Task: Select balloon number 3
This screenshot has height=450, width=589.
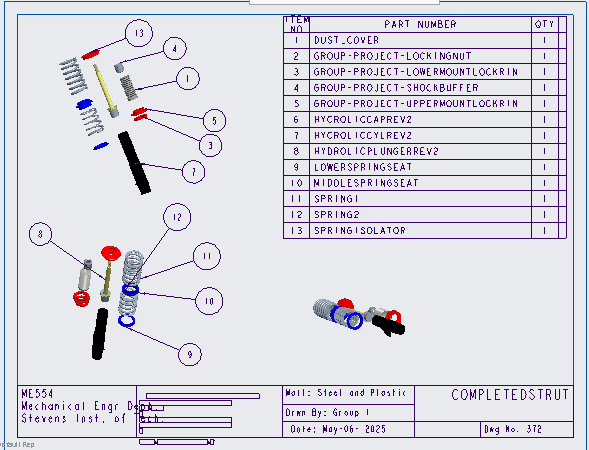Action: click(210, 145)
